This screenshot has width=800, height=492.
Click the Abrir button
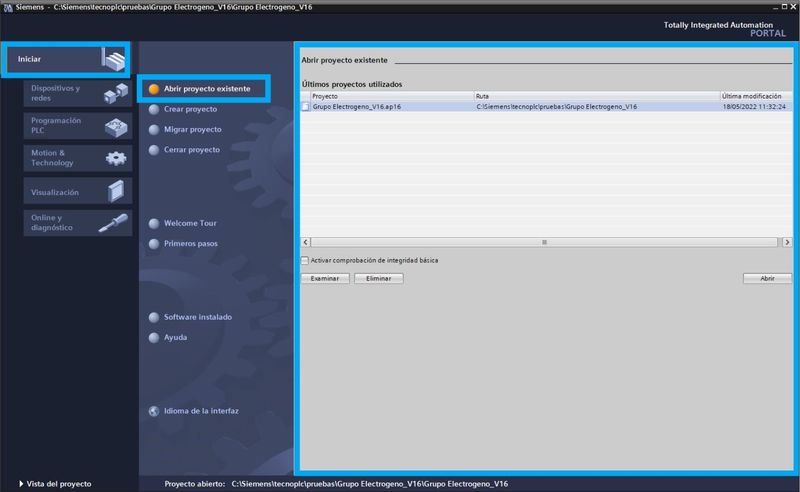767,278
